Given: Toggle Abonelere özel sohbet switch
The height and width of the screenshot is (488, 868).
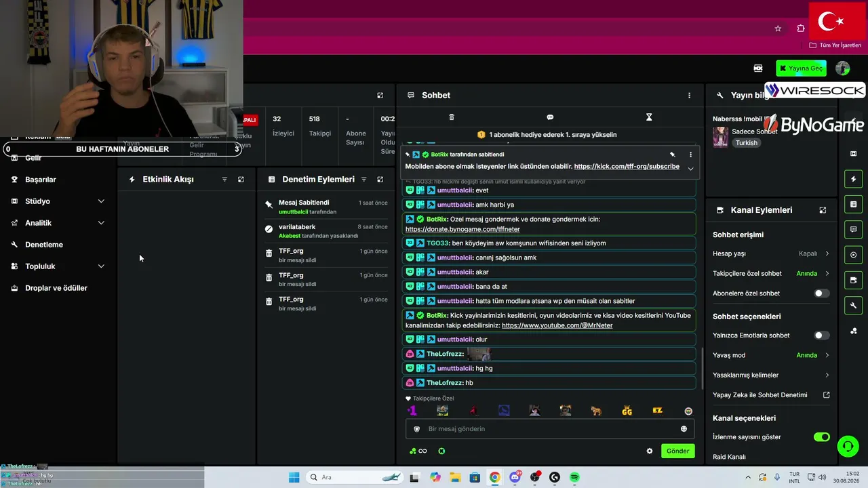Looking at the screenshot, I should coord(821,293).
